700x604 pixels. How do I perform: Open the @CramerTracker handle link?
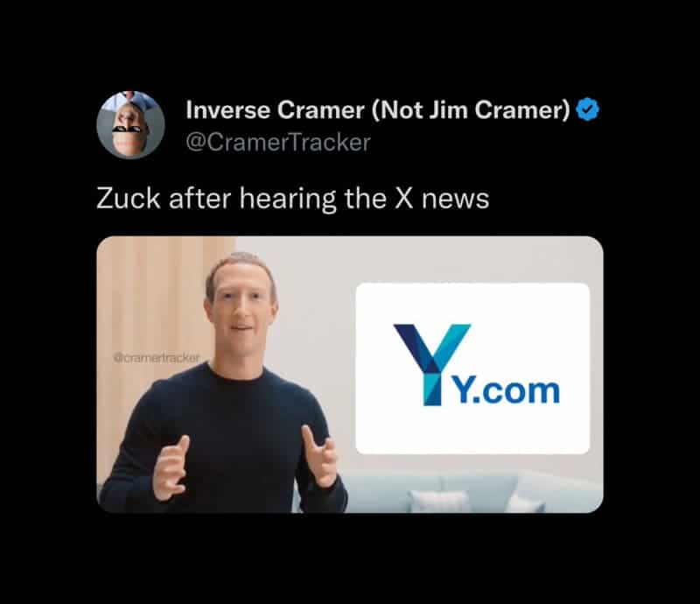coord(278,143)
